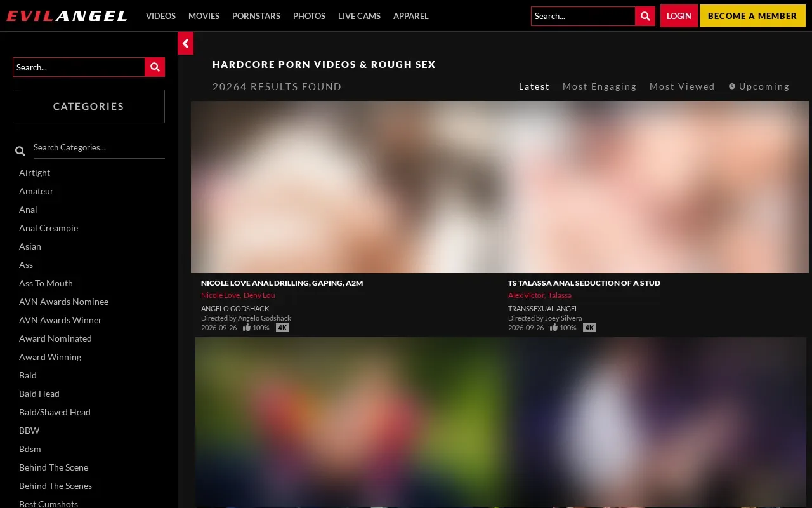This screenshot has height=508, width=812.
Task: Collapse the sidebar with the red chevron
Action: pyautogui.click(x=185, y=43)
